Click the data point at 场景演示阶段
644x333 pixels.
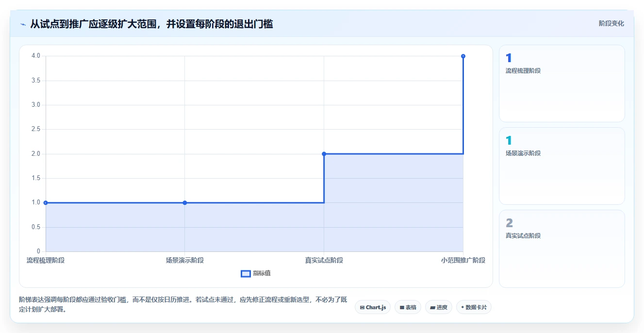pyautogui.click(x=185, y=202)
